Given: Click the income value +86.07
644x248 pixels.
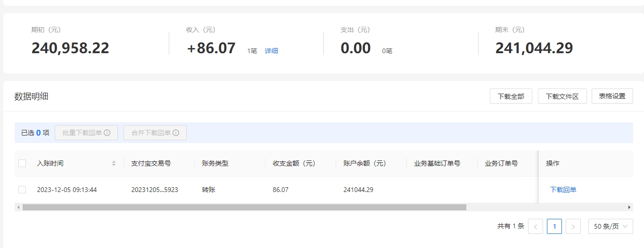Looking at the screenshot, I should (x=211, y=48).
